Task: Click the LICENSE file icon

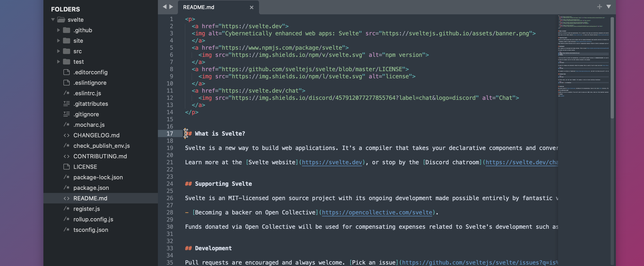Action: 67,167
